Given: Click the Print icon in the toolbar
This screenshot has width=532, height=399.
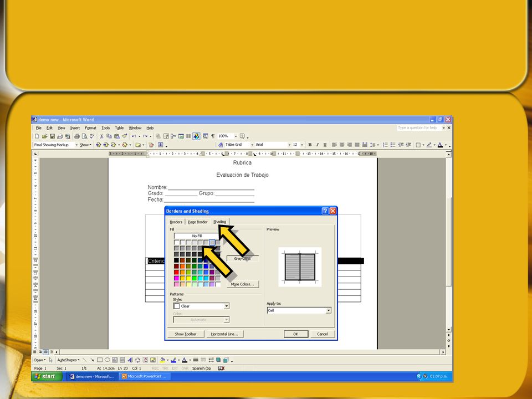Looking at the screenshot, I should coord(77,136).
